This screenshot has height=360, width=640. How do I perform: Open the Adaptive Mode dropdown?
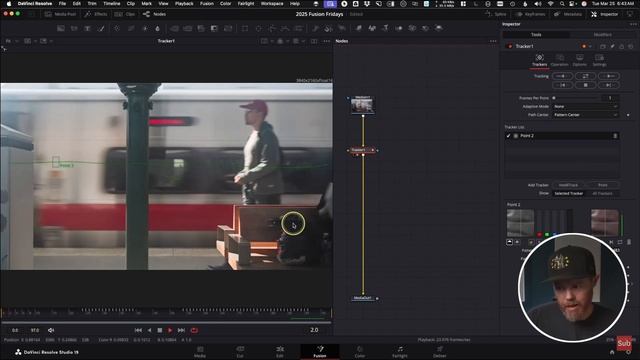pyautogui.click(x=585, y=107)
